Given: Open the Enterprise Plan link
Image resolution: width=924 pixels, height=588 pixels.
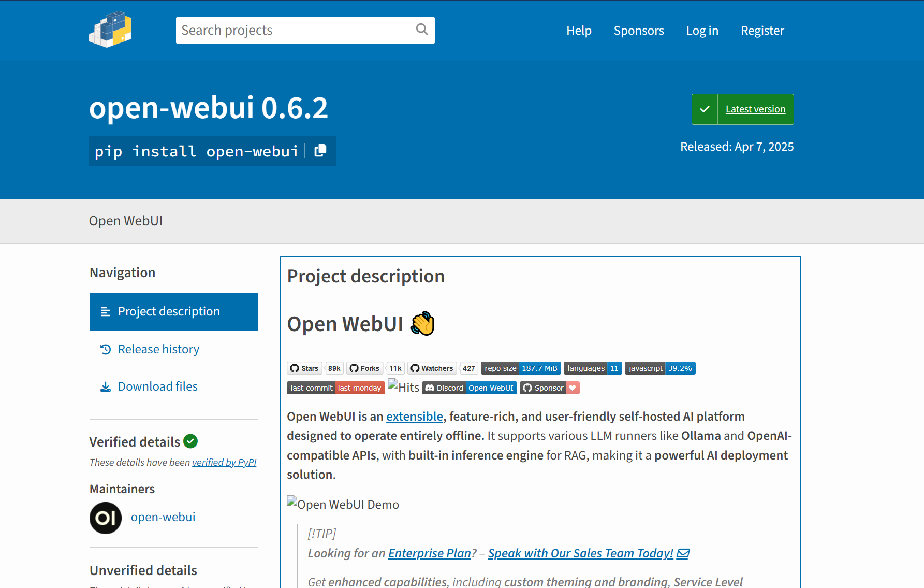Looking at the screenshot, I should click(x=430, y=553).
